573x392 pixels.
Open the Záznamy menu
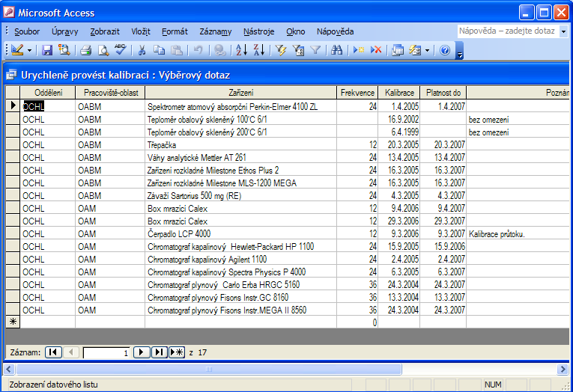click(216, 31)
